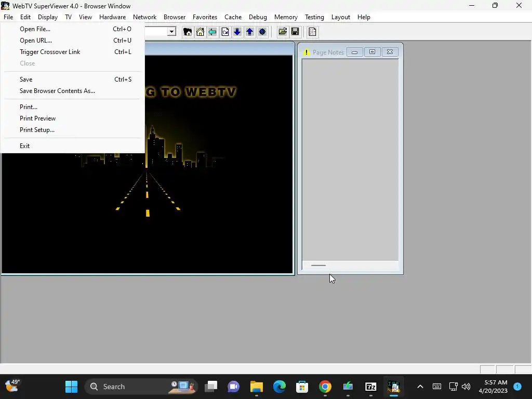Open the Testing menu

(x=314, y=17)
